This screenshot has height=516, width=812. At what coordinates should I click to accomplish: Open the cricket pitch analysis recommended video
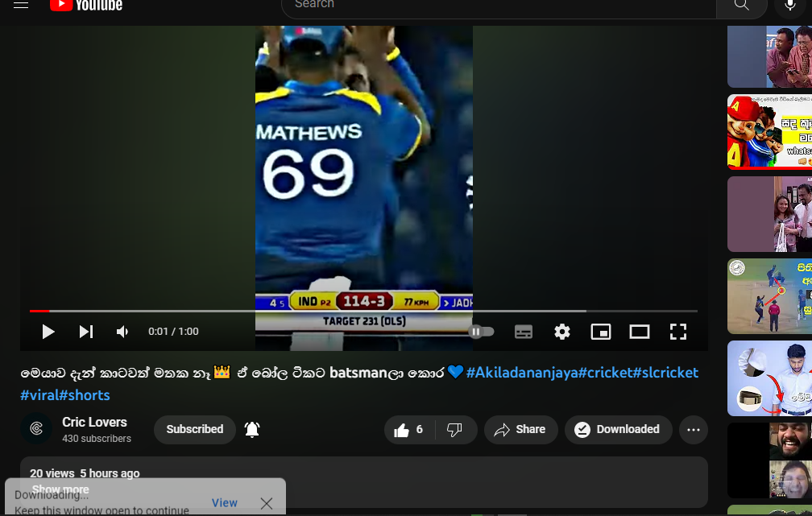click(769, 296)
